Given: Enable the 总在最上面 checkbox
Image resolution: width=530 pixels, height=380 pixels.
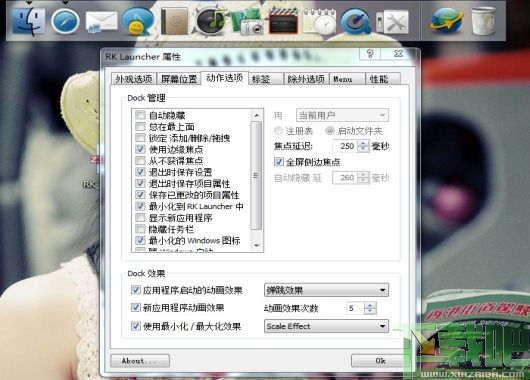Looking at the screenshot, I should click(140, 126).
